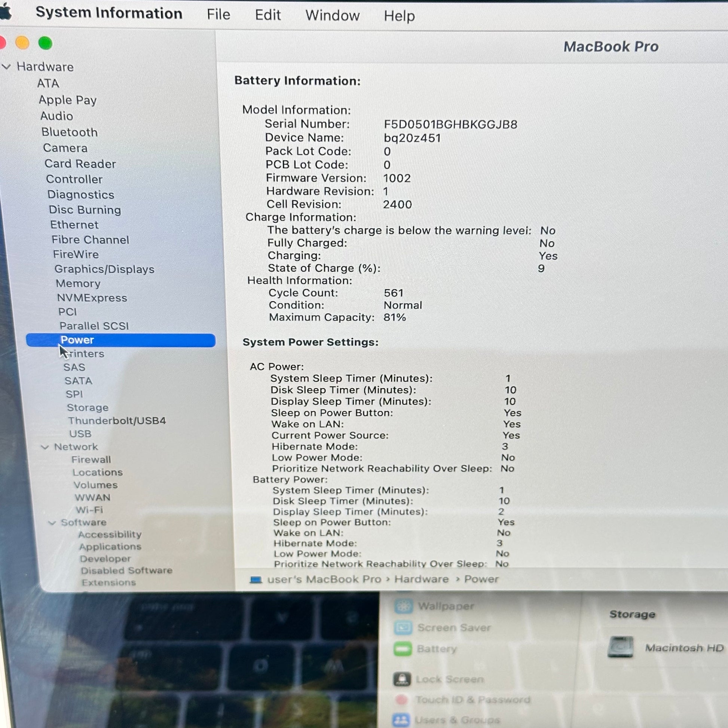Select SPI in the sidebar
728x728 pixels.
point(74,395)
